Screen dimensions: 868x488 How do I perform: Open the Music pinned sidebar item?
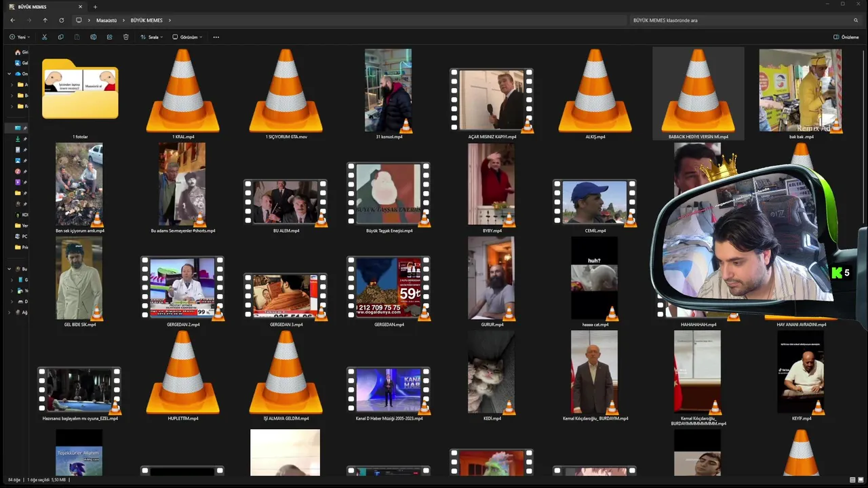click(18, 171)
